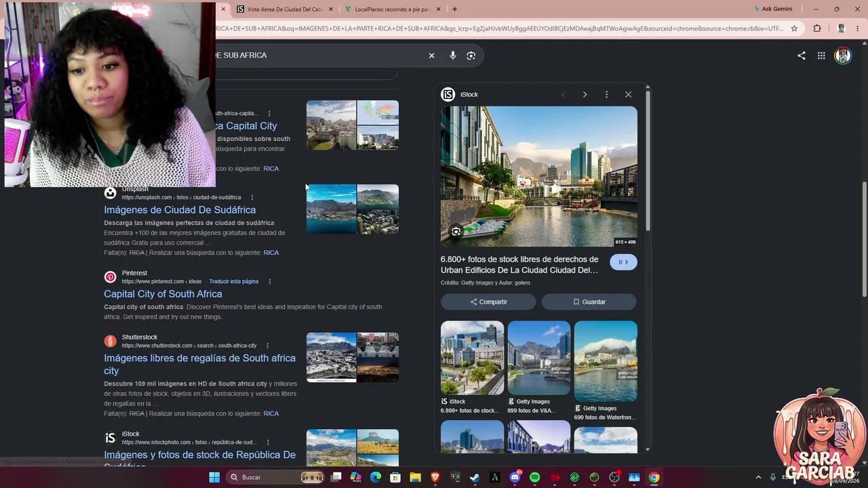Open more options for the south-africa-capital result
This screenshot has width=868, height=488.
(x=269, y=113)
